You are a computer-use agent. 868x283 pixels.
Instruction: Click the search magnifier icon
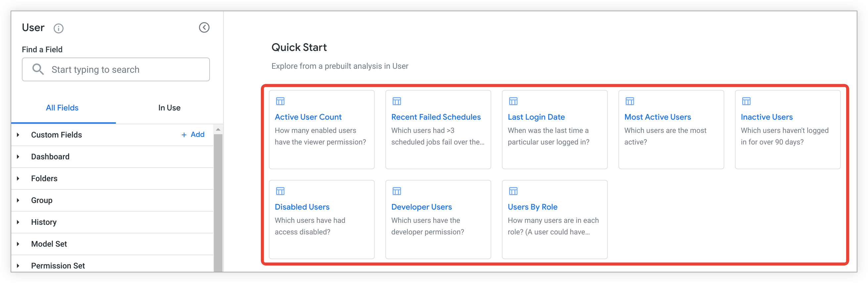(38, 69)
